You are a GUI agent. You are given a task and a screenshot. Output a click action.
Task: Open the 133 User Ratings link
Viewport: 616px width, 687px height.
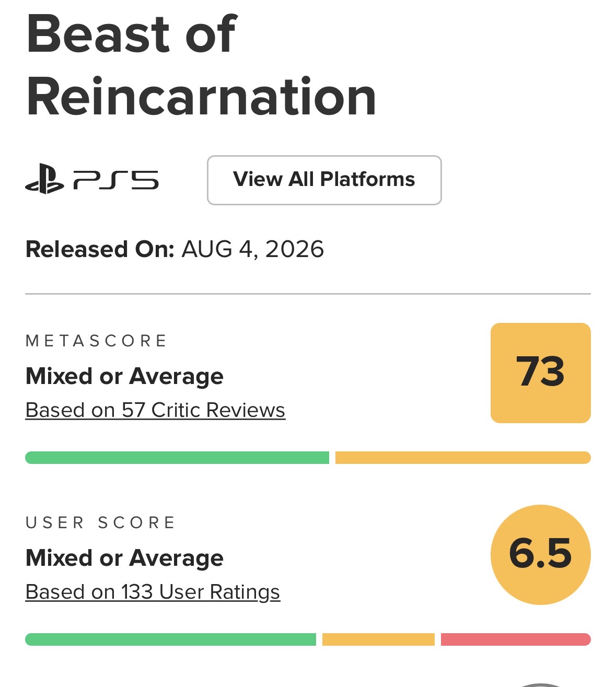click(x=153, y=592)
